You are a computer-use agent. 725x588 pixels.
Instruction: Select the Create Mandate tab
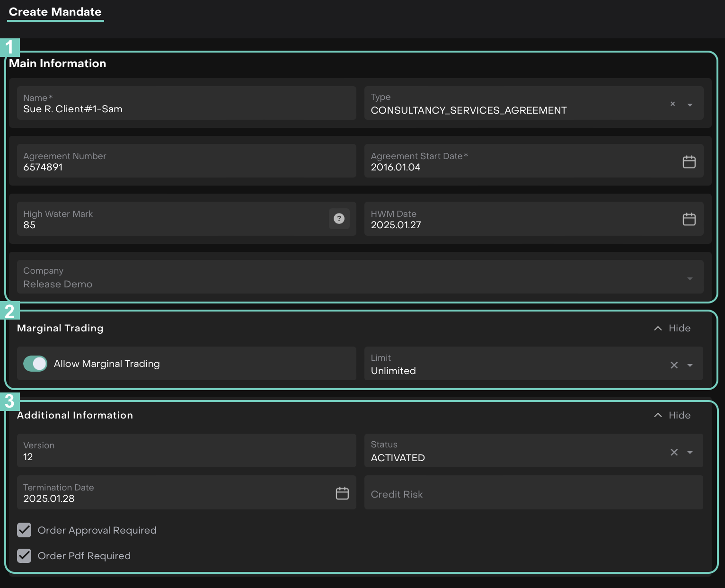coord(55,12)
